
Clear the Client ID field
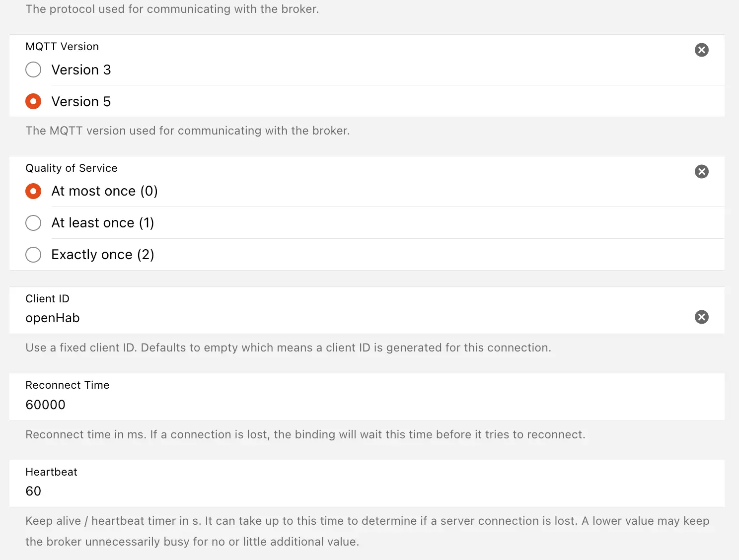[701, 317]
